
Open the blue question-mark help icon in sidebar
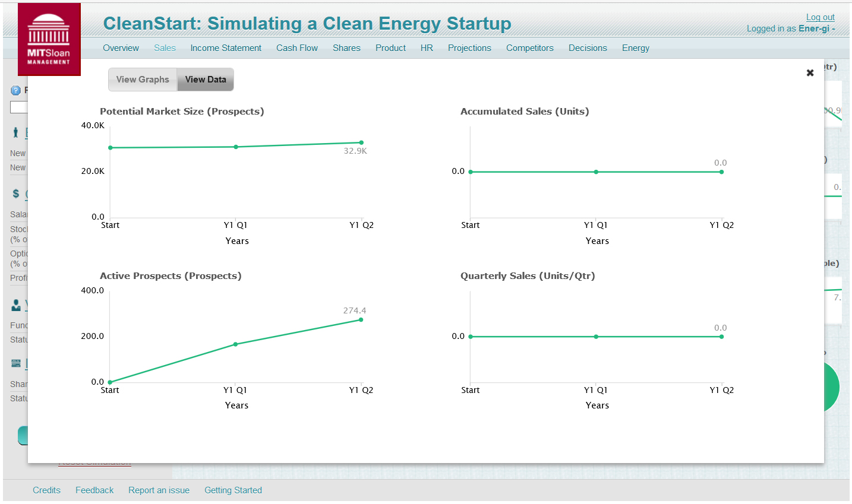tap(15, 90)
